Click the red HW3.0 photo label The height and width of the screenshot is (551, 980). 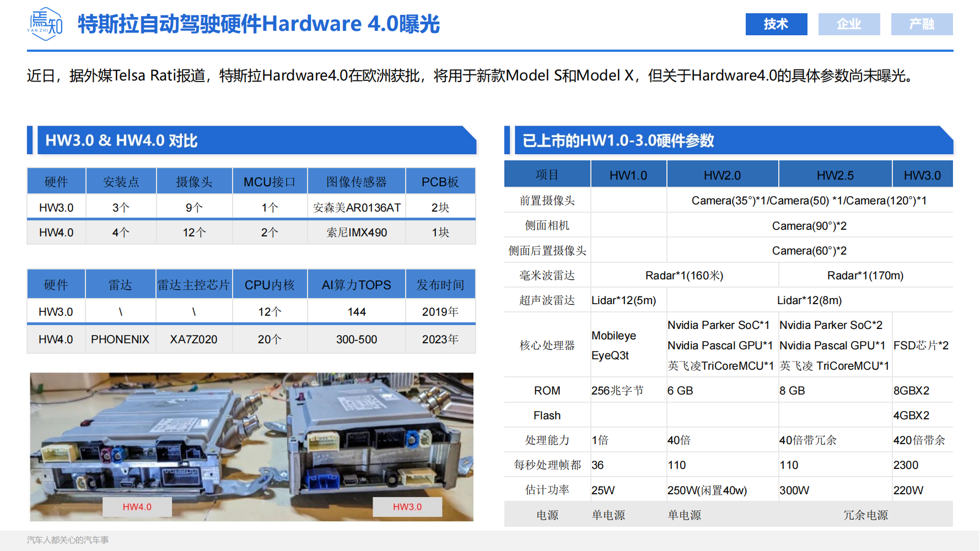coord(407,507)
